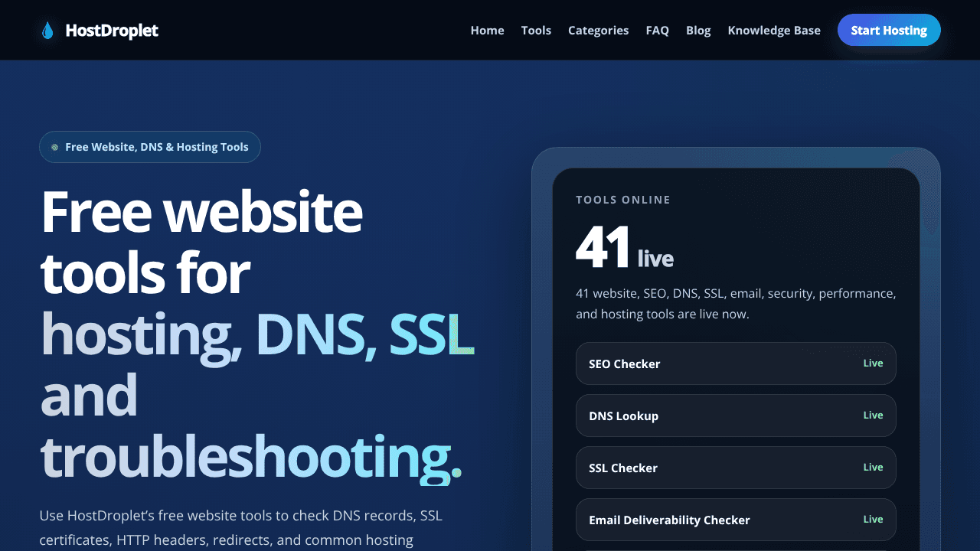This screenshot has height=551, width=980.
Task: Click the small dot icon in the badge
Action: 54,147
